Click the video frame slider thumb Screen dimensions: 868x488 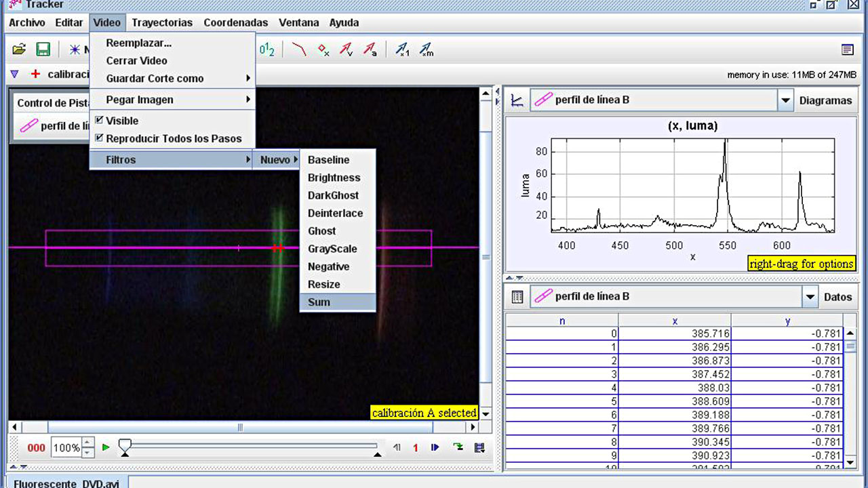[x=125, y=446]
